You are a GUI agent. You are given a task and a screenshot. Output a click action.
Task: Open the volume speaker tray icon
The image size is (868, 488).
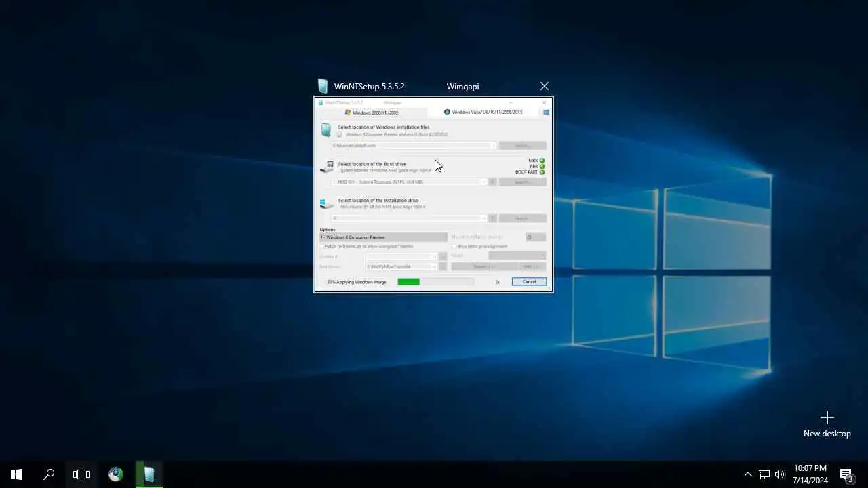coord(780,474)
